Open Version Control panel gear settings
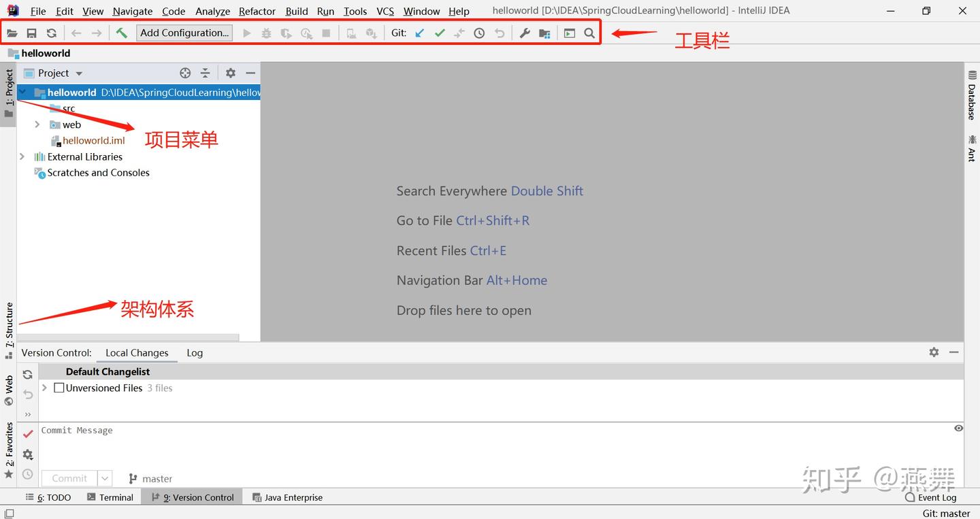 934,352
